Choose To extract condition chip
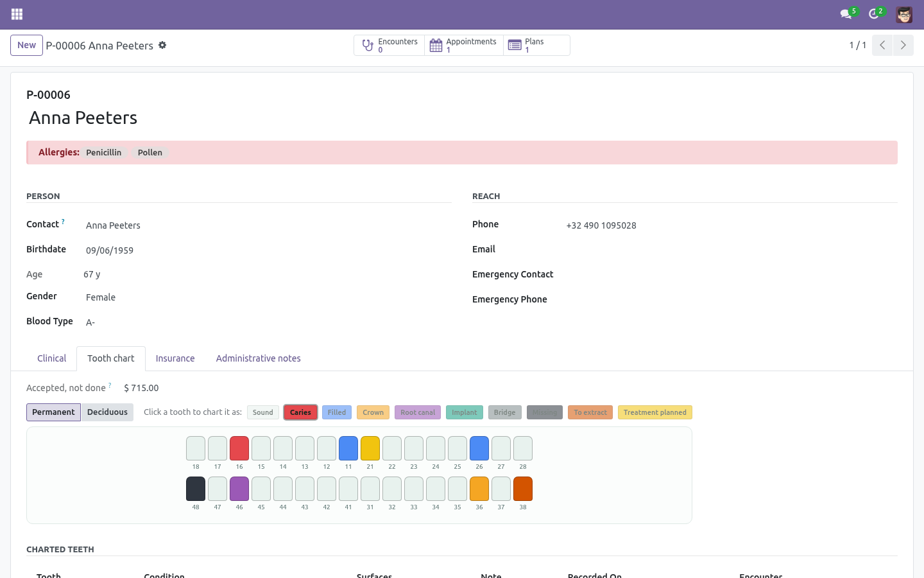 [x=590, y=412]
